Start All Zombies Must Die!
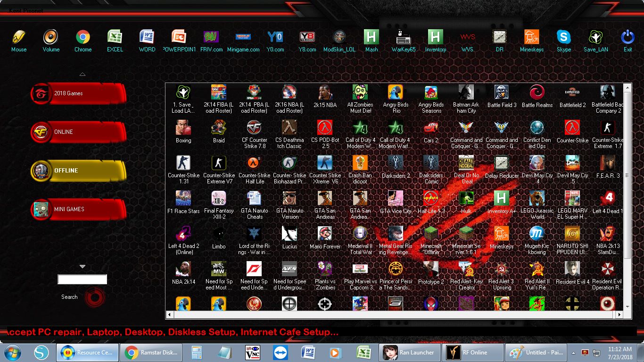Viewport: 644px width, 362px height. pyautogui.click(x=360, y=99)
